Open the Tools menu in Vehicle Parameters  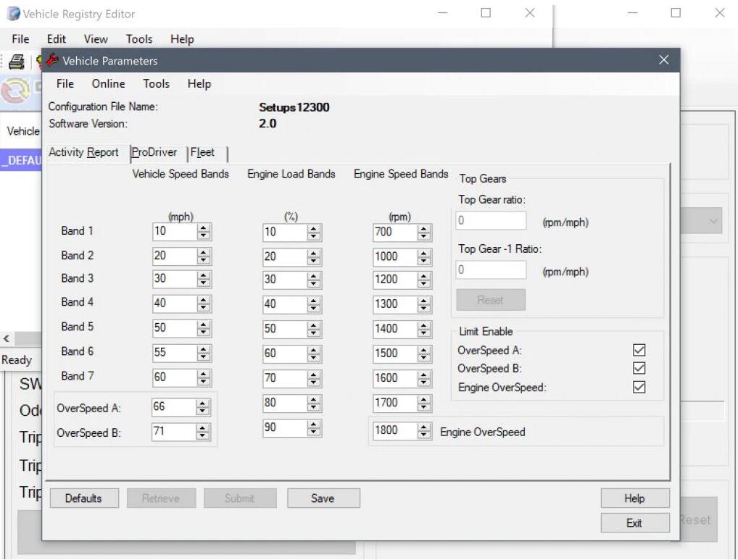[x=156, y=83]
